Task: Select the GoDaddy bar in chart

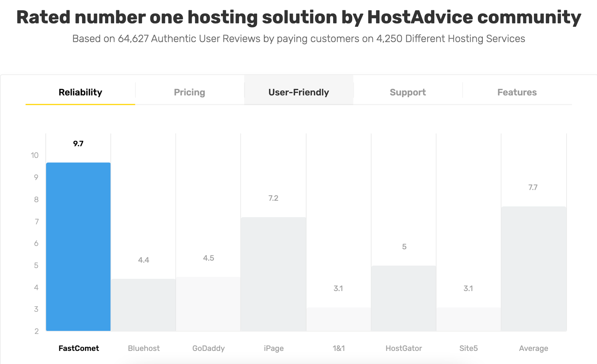Action: pyautogui.click(x=208, y=304)
